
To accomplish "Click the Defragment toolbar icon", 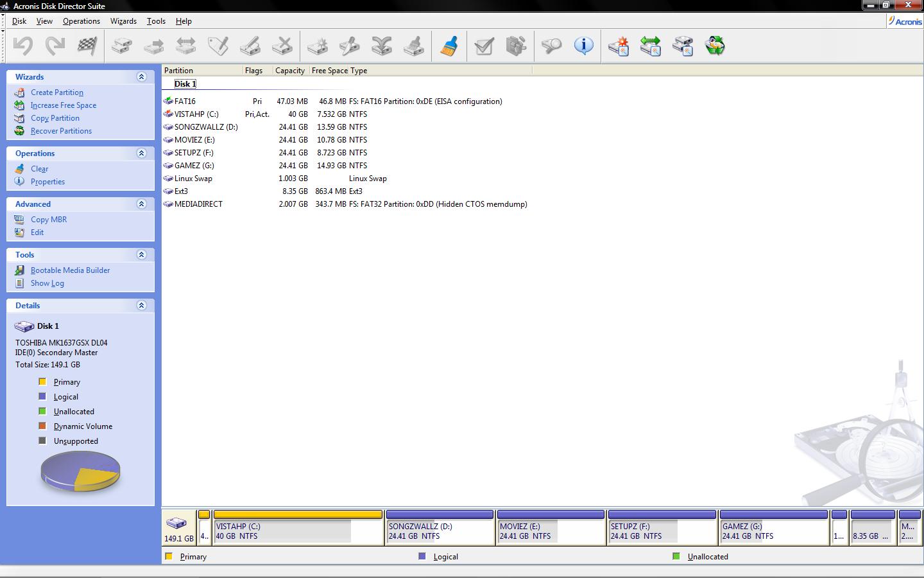I will click(516, 46).
